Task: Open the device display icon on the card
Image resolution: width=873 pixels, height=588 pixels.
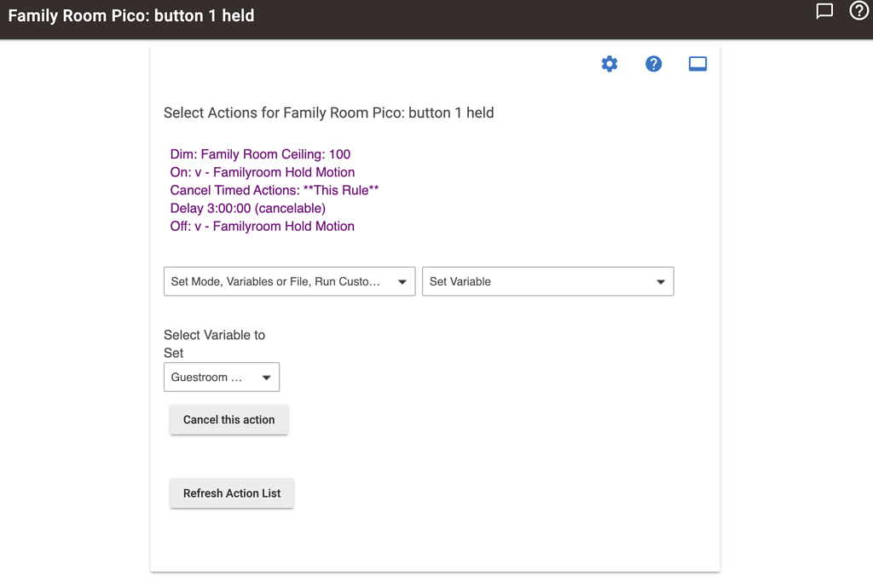Action: point(697,63)
